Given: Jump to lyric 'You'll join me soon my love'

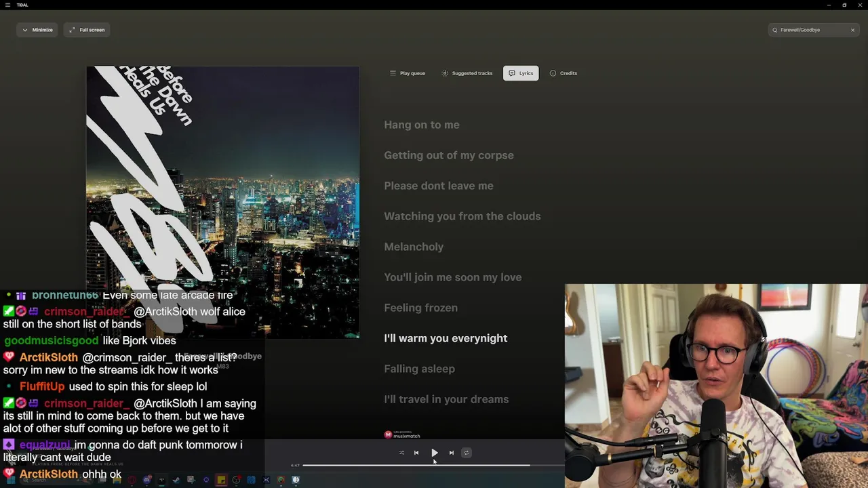Looking at the screenshot, I should pos(453,277).
